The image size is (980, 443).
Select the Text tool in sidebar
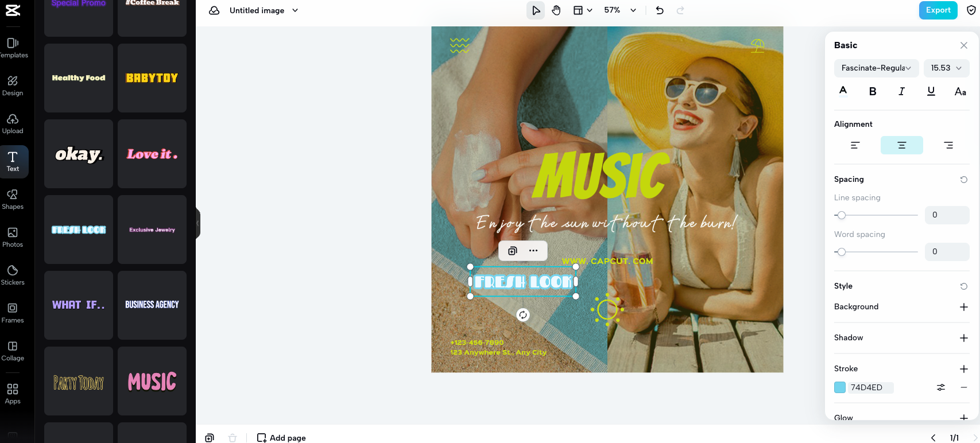click(13, 161)
